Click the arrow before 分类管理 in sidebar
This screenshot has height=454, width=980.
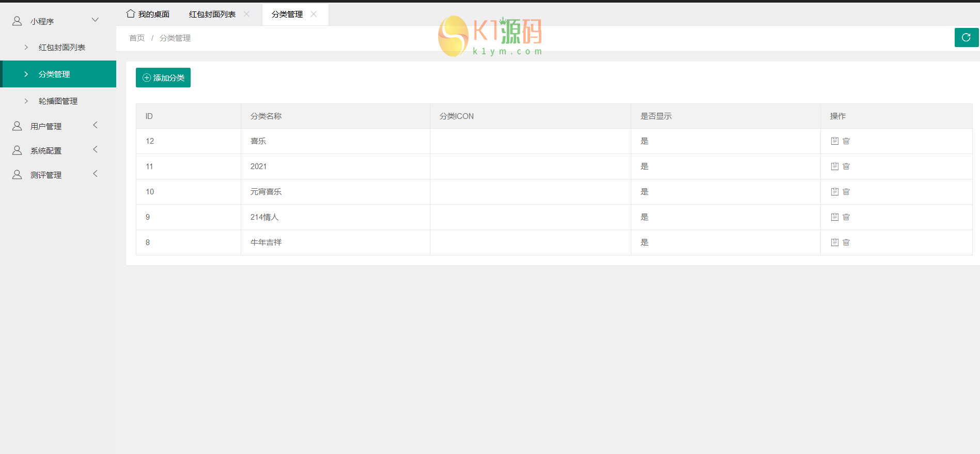point(26,74)
